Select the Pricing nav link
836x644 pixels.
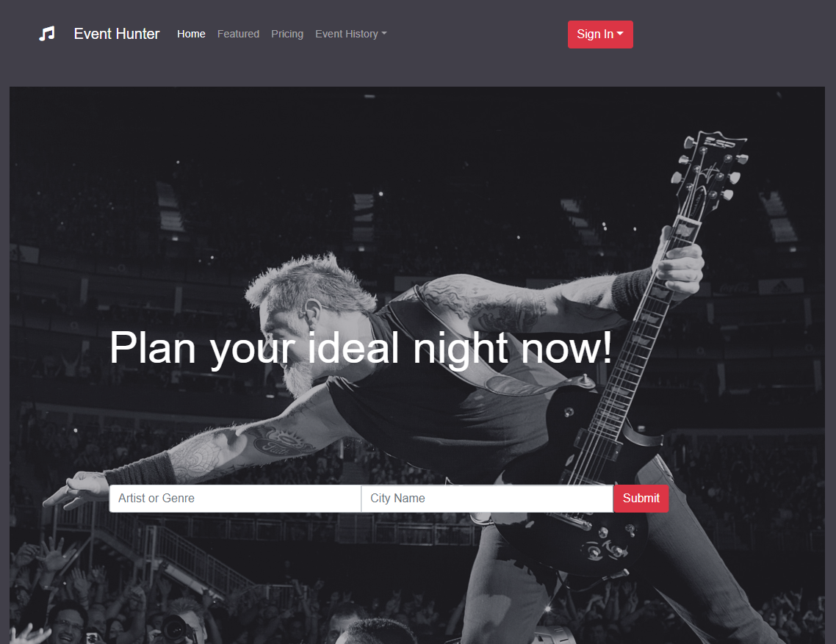pos(287,34)
